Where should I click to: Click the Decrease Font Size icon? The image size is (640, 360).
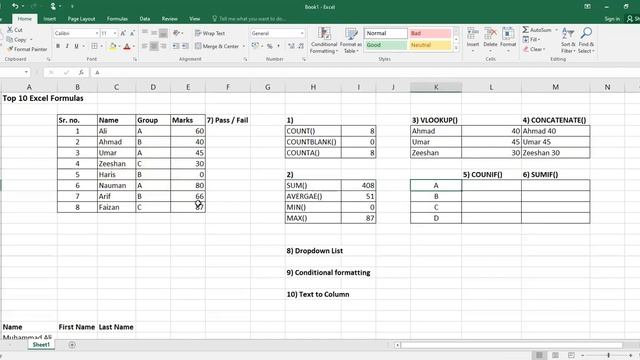[x=132, y=33]
